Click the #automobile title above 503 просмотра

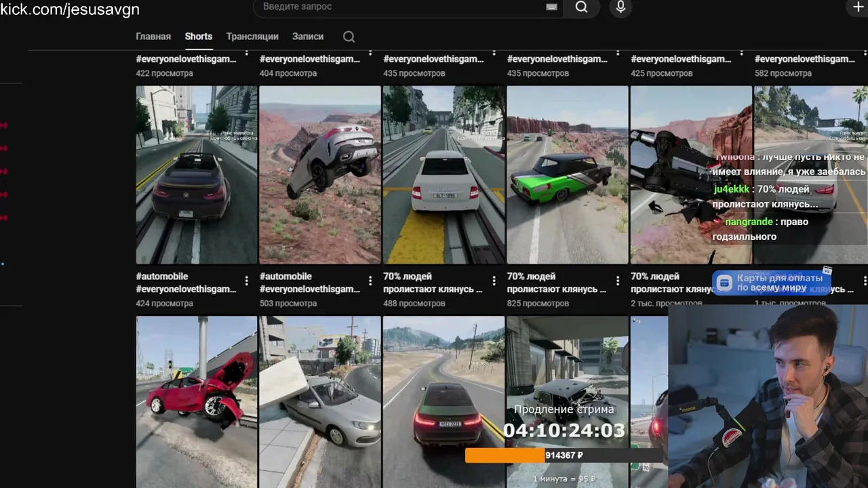point(310,283)
